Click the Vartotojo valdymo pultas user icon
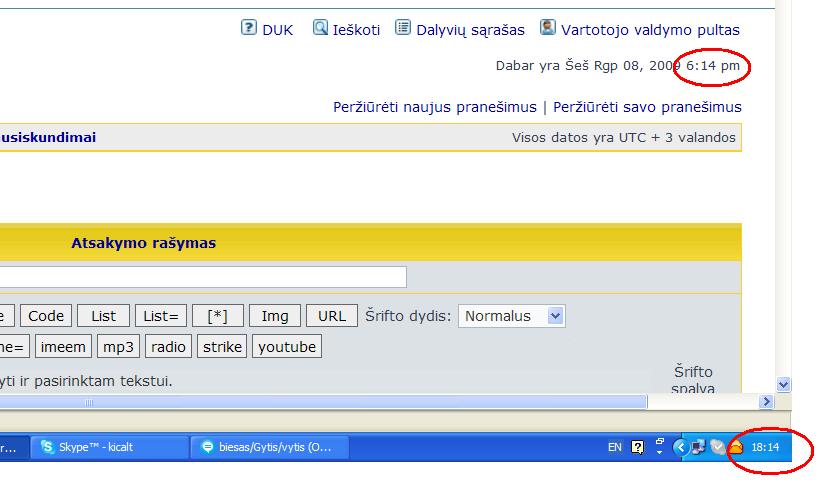 [x=548, y=28]
